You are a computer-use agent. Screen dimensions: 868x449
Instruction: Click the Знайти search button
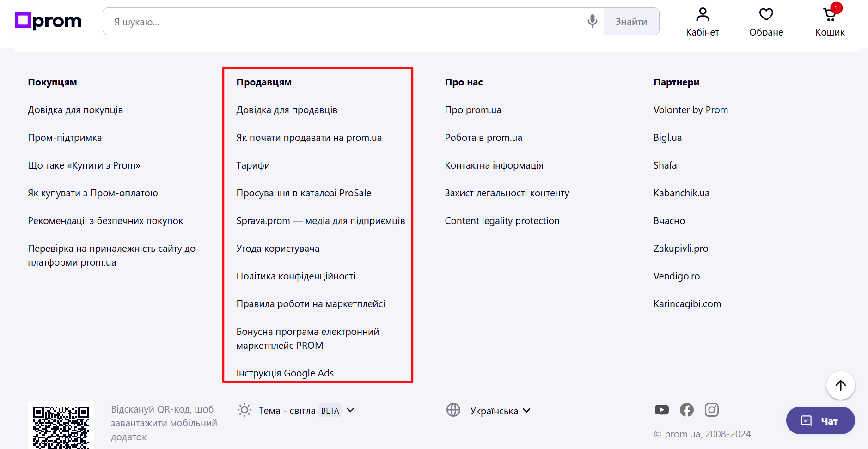tap(632, 21)
